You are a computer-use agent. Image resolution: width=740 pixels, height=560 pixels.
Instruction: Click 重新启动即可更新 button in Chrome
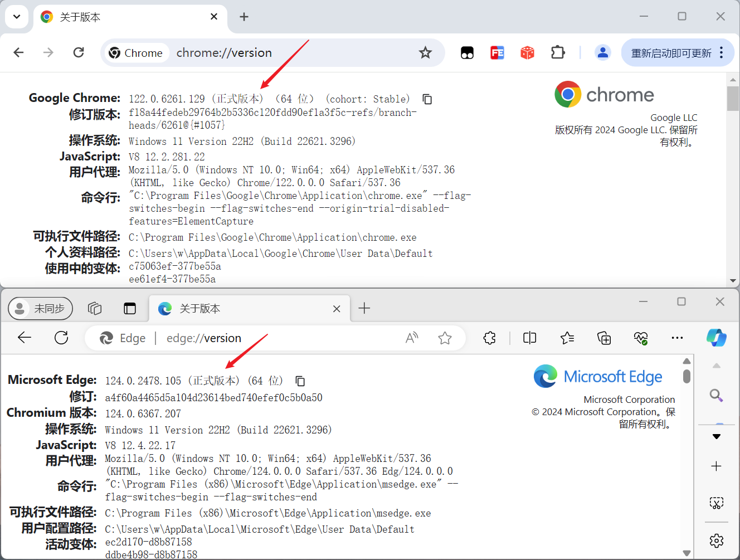pyautogui.click(x=671, y=53)
